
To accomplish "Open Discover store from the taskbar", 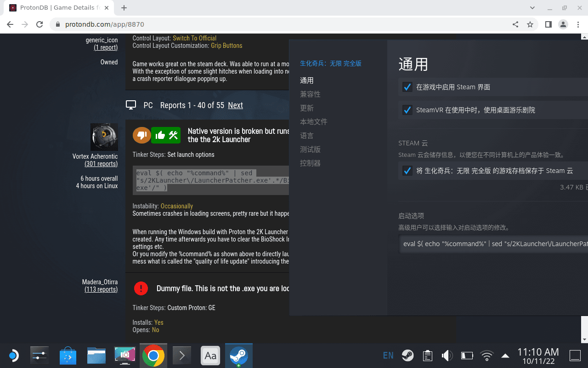I will [68, 355].
